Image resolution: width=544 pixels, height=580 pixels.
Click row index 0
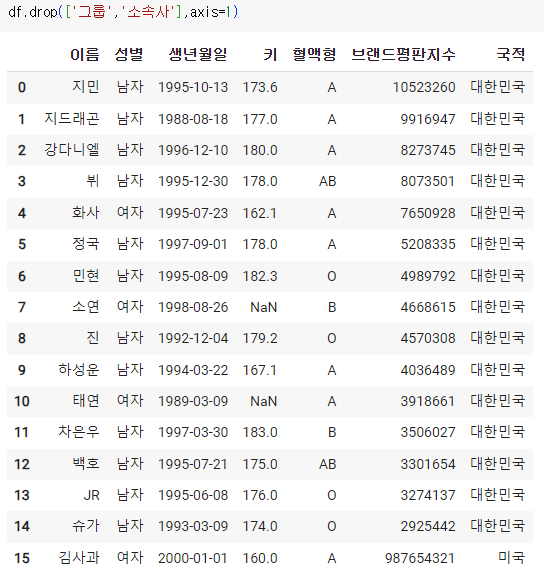click(22, 87)
